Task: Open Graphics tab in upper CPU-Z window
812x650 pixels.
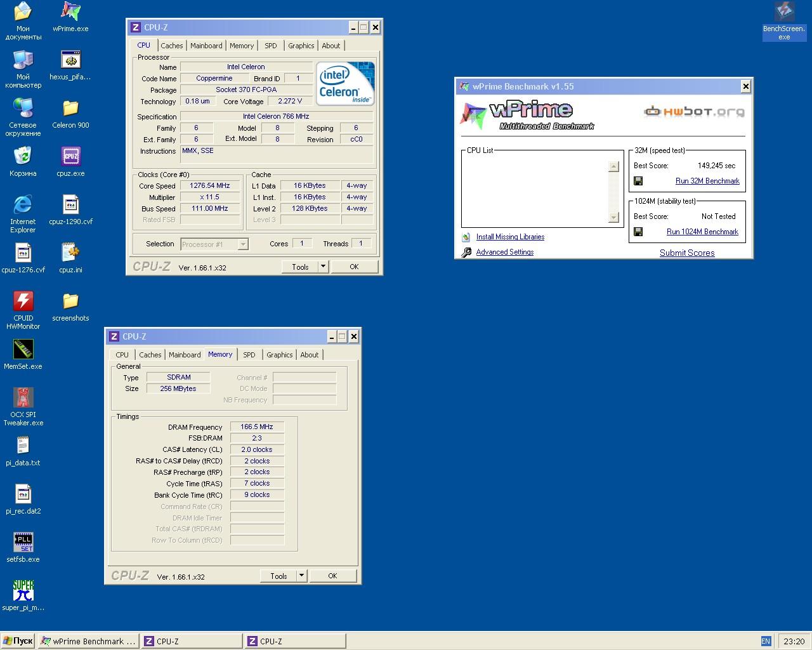Action: coord(301,46)
